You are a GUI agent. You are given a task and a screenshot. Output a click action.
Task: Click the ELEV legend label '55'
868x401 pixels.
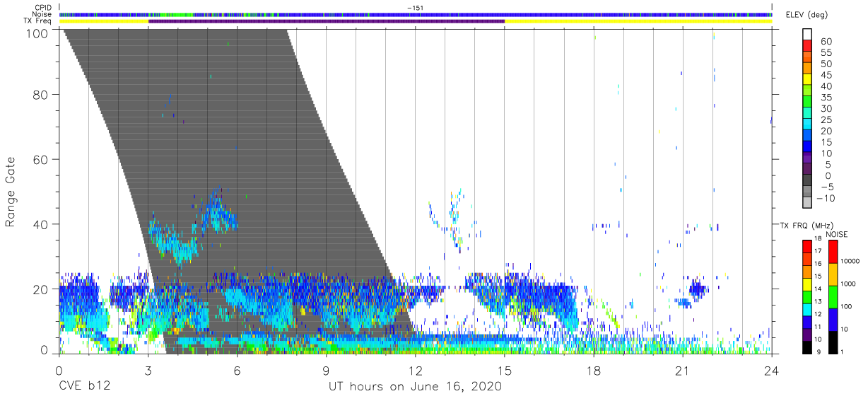(826, 53)
